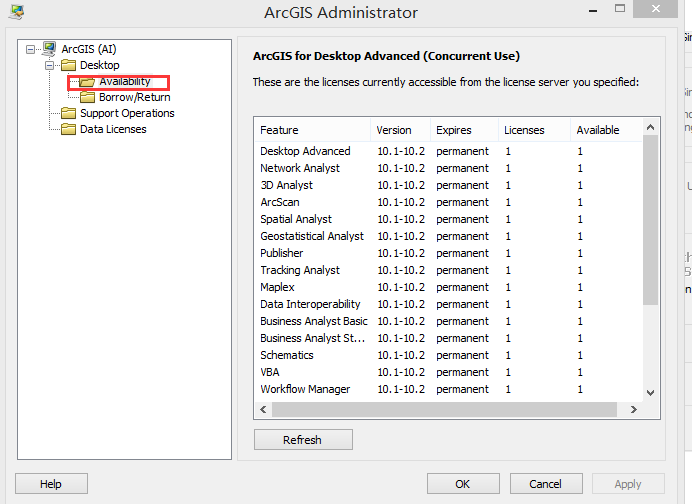692x504 pixels.
Task: Select the Publisher row
Action: (448, 253)
